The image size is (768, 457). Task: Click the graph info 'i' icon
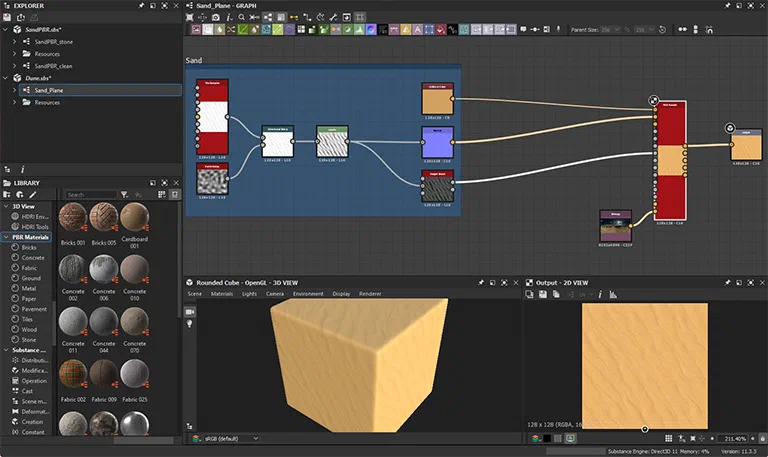tap(228, 17)
